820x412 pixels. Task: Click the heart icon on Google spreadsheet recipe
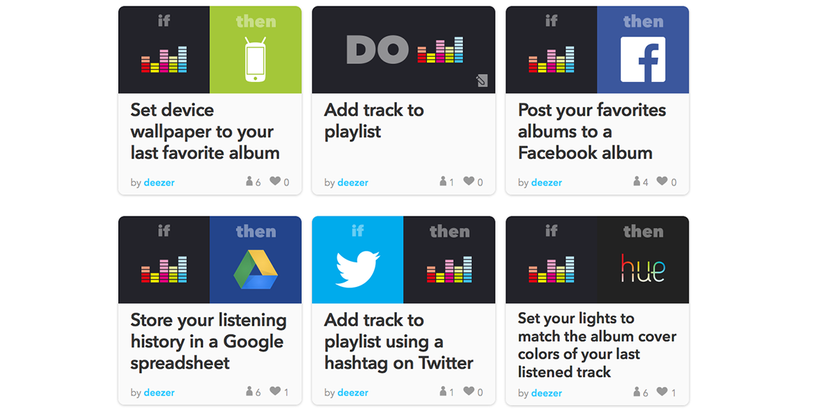point(275,391)
